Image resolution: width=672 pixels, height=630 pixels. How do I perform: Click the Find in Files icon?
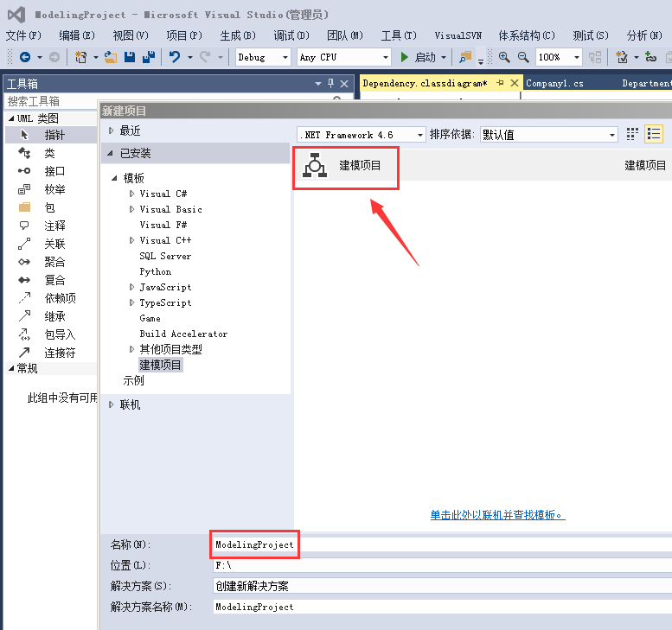pyautogui.click(x=464, y=57)
